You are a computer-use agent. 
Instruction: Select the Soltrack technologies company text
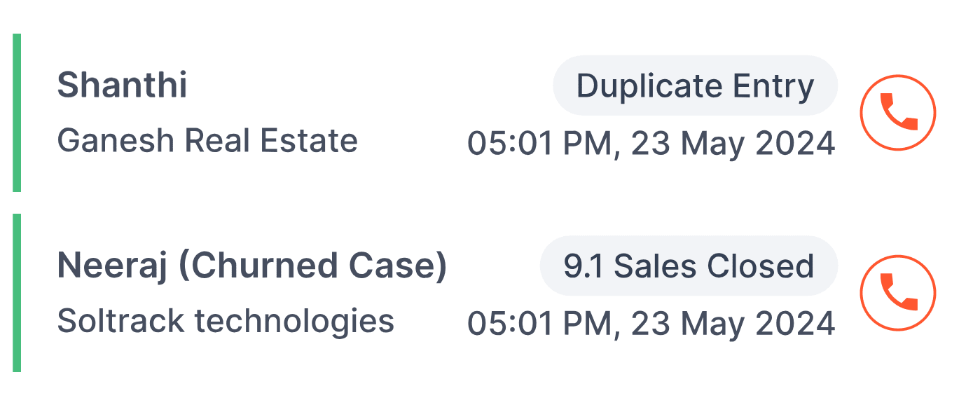coord(226,321)
